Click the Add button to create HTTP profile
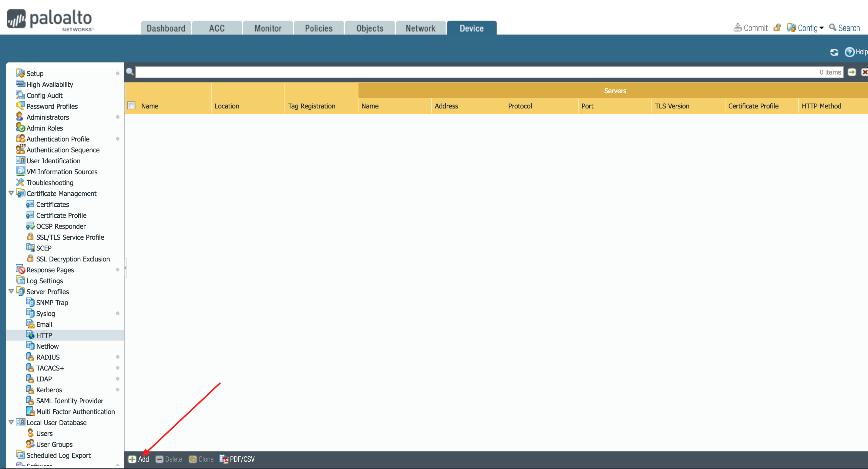The width and height of the screenshot is (868, 469). click(x=139, y=459)
